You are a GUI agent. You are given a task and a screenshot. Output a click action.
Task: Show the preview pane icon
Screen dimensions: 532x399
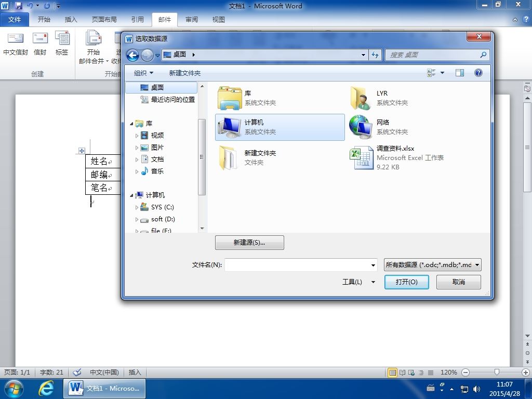pyautogui.click(x=460, y=73)
